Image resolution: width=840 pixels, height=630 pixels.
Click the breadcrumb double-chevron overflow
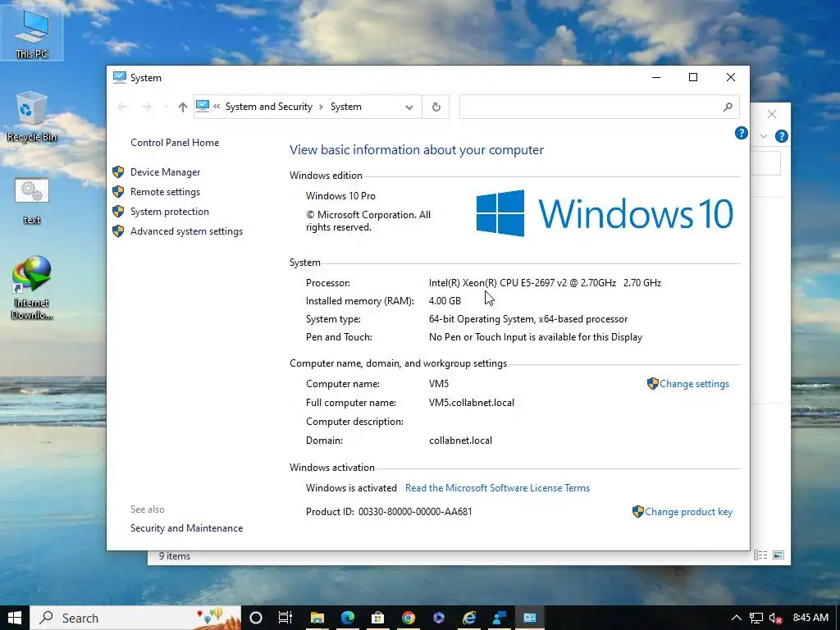point(217,106)
